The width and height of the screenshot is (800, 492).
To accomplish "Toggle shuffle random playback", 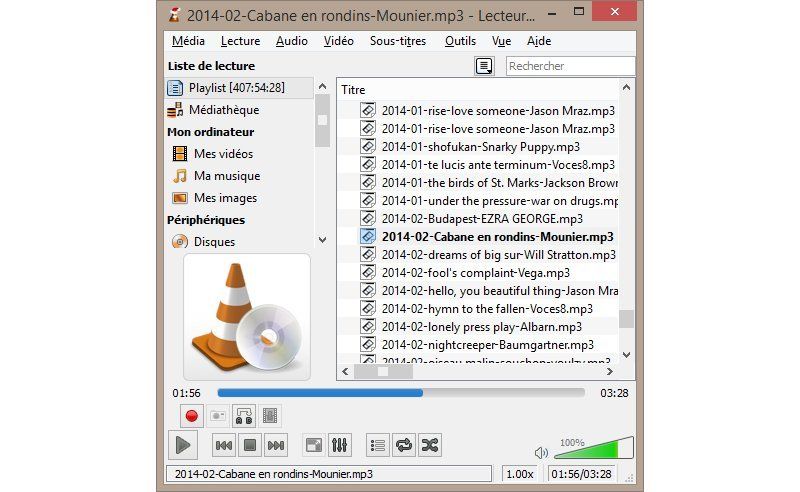I will coord(429,445).
